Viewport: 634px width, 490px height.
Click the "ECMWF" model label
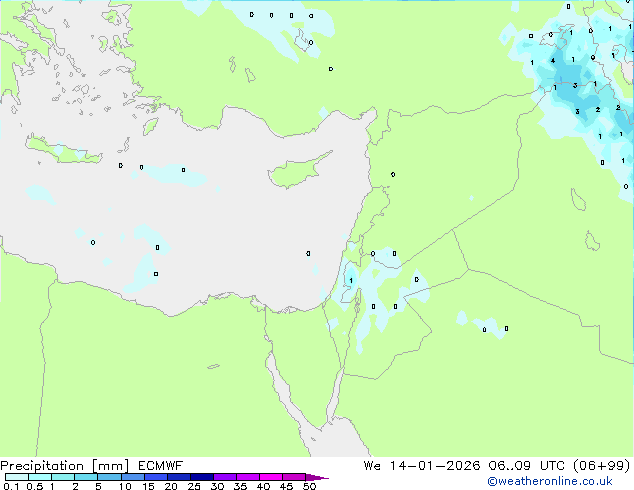[x=161, y=466]
